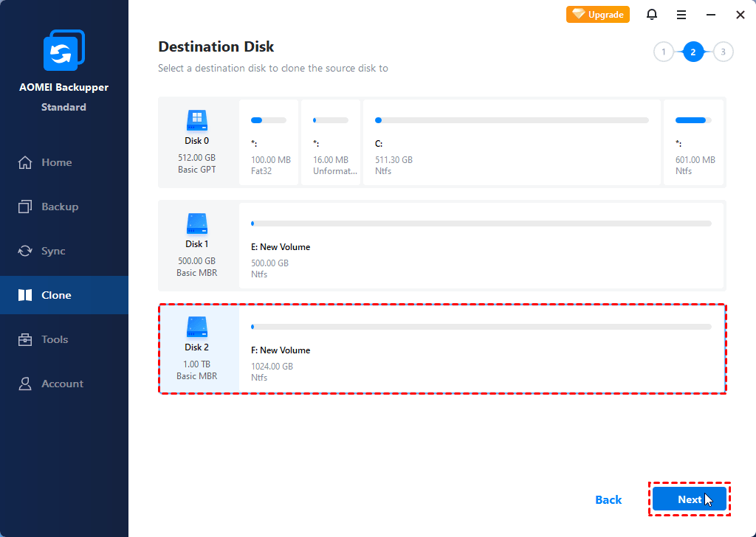Open the Backup section in sidebar
Screen dimensions: 756x537
point(59,207)
